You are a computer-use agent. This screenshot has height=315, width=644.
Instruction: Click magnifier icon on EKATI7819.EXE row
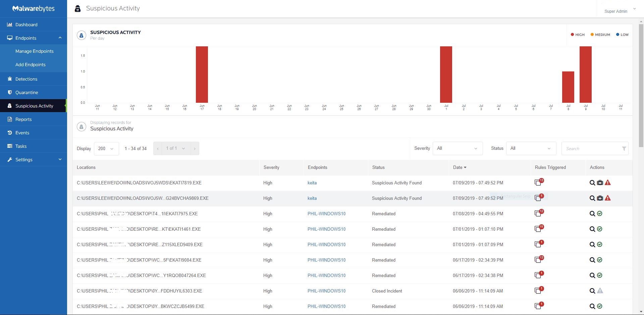[x=592, y=183]
